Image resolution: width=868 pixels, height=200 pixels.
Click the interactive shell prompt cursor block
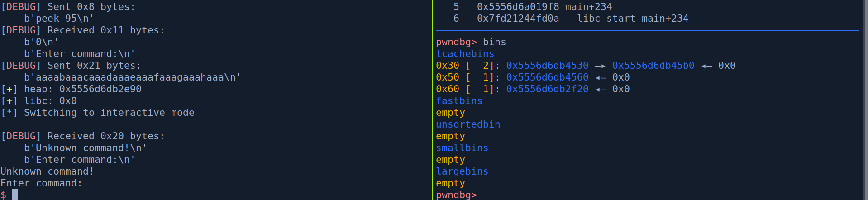15,195
